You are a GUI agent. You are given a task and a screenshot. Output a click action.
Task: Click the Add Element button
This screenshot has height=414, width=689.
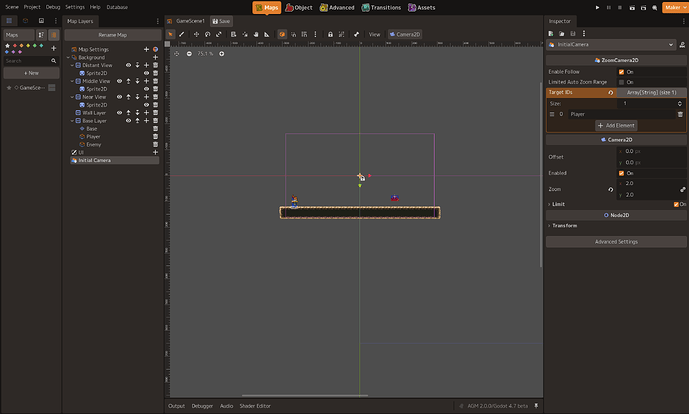point(616,126)
